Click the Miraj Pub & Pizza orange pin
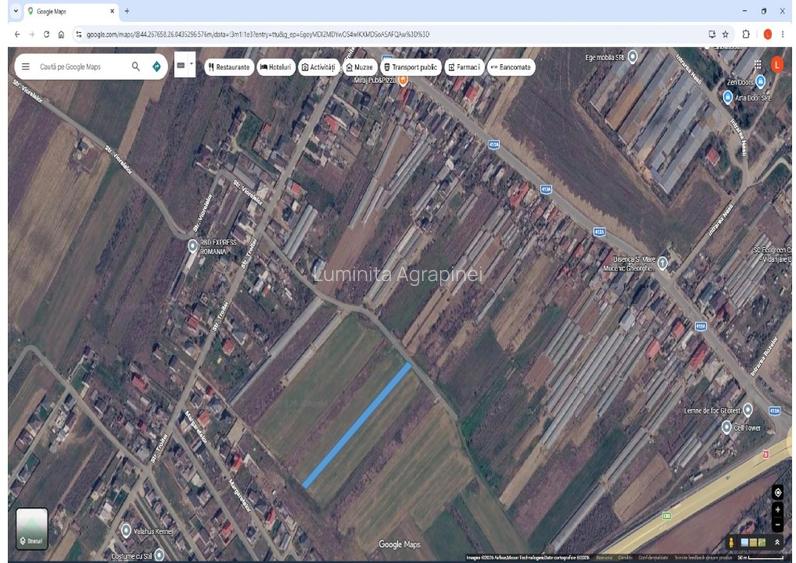Viewport: 796px width, 563px height. [x=403, y=80]
